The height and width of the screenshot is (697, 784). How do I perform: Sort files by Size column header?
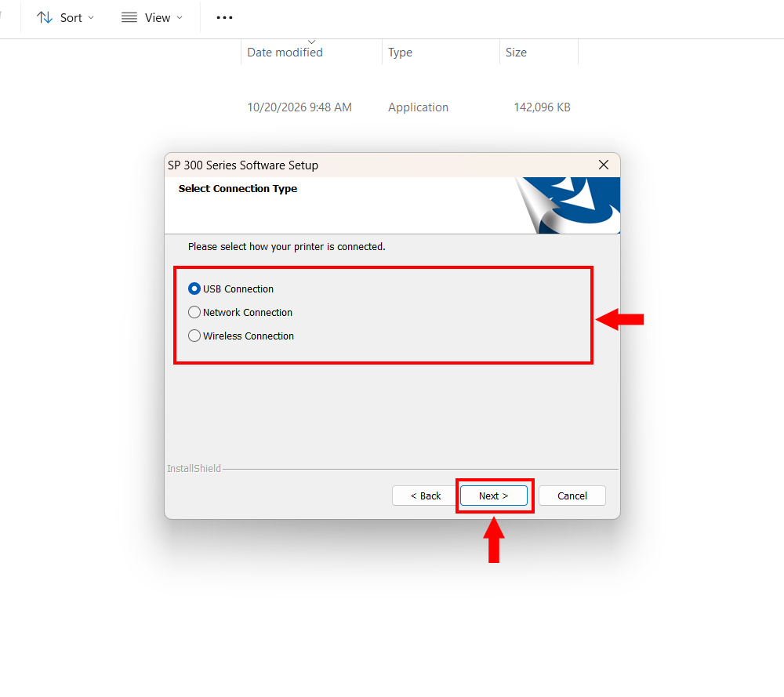pyautogui.click(x=539, y=53)
